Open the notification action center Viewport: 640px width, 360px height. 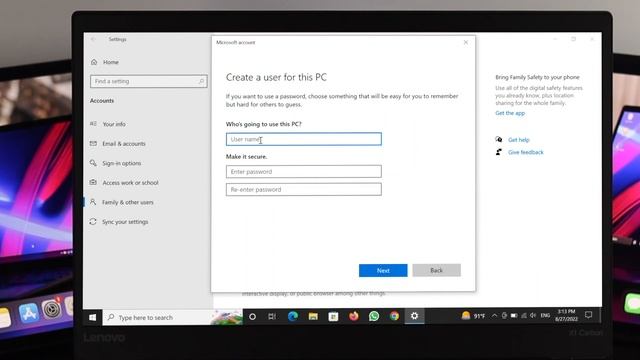pyautogui.click(x=588, y=315)
